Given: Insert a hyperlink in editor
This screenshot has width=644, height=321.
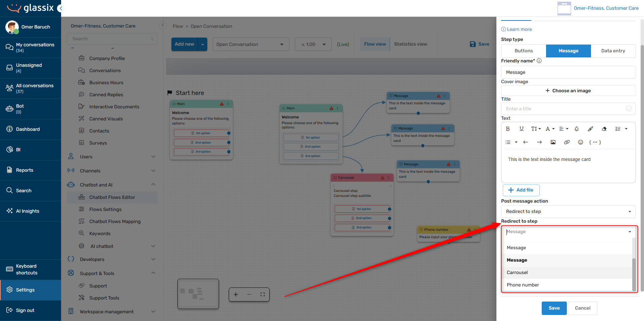Looking at the screenshot, I should [567, 142].
